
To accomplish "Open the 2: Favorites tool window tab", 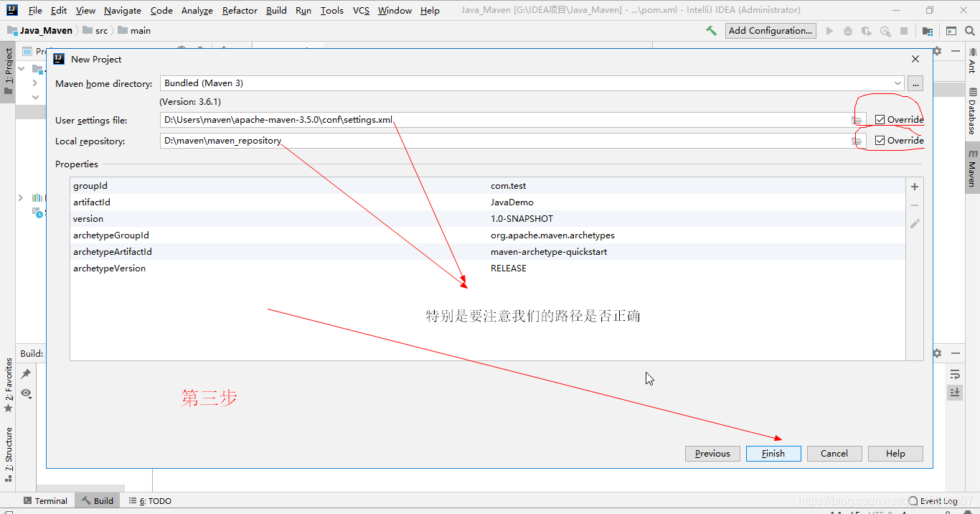I will 8,385.
